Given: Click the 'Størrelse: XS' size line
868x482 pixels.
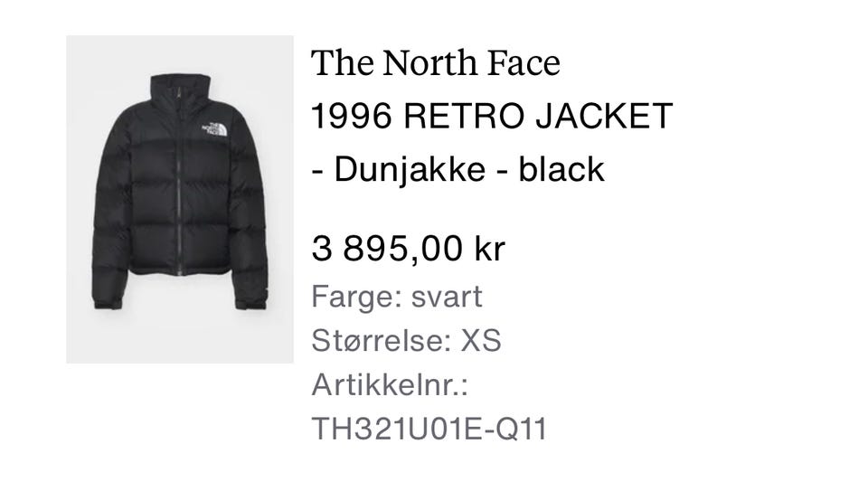Looking at the screenshot, I should click(406, 340).
